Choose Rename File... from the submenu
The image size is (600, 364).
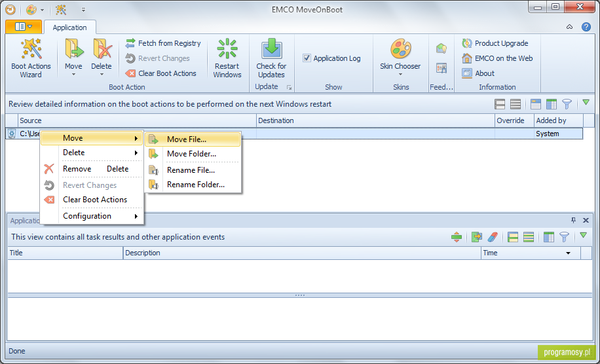(x=193, y=170)
